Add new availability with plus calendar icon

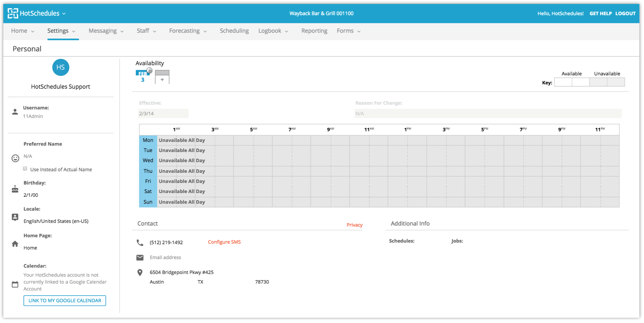pos(162,77)
